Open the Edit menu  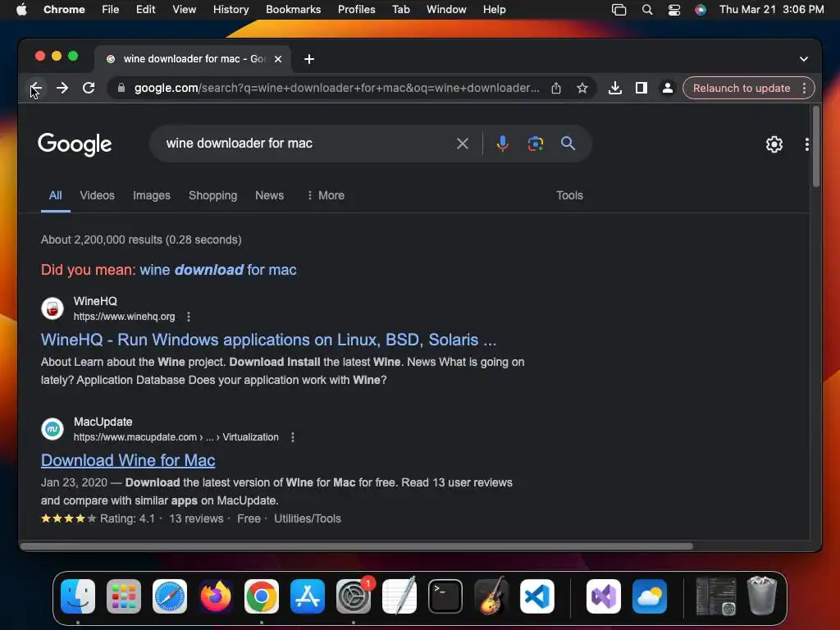[x=145, y=10]
